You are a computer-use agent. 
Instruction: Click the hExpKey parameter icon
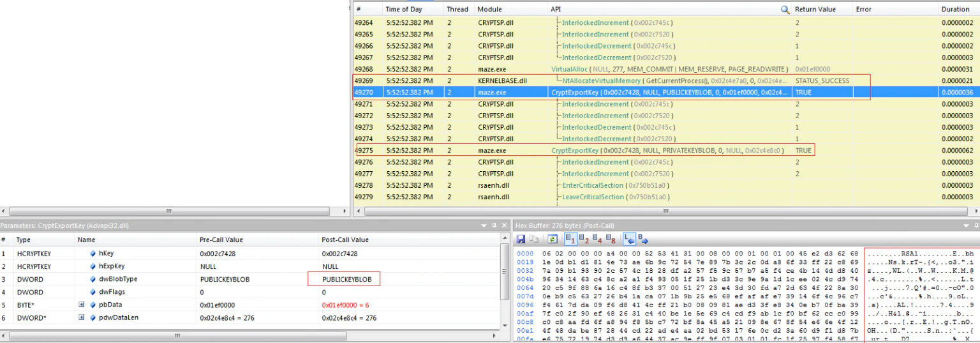tap(93, 266)
